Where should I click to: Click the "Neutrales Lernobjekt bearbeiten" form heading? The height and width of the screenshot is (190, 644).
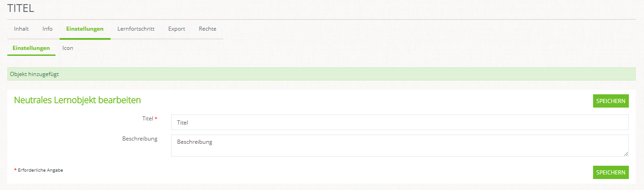(78, 100)
